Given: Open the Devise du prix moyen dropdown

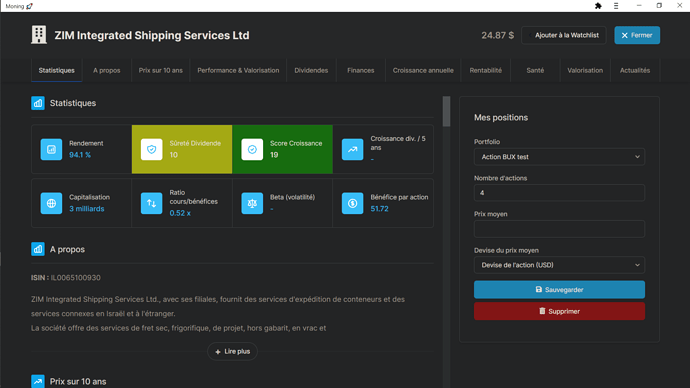Looking at the screenshot, I should pos(559,265).
